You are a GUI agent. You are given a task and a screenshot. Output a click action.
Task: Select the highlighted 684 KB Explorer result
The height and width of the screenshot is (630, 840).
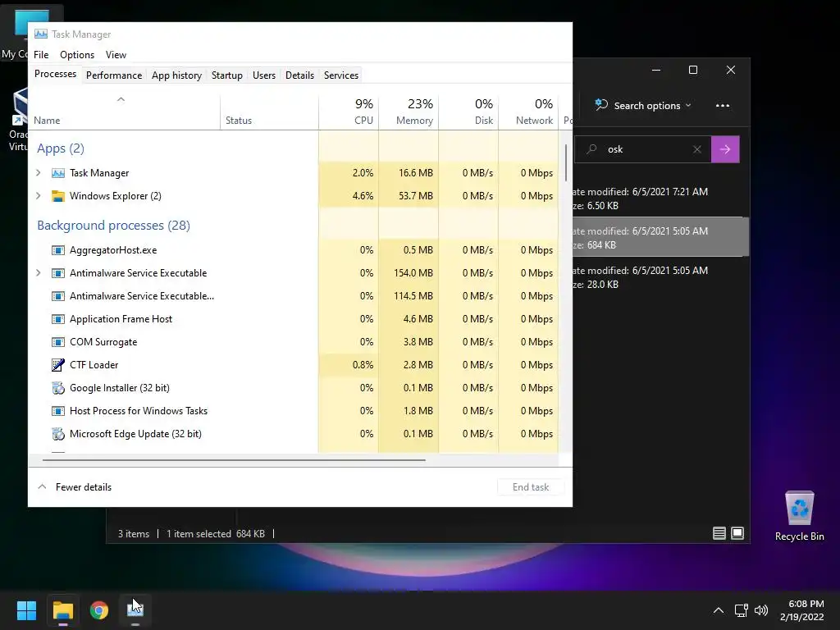pos(660,237)
